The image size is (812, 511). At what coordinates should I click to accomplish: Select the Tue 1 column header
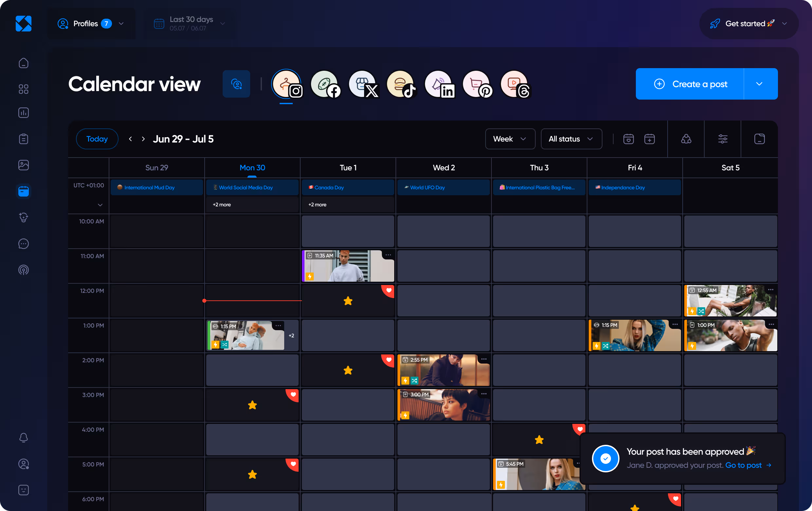[348, 168]
